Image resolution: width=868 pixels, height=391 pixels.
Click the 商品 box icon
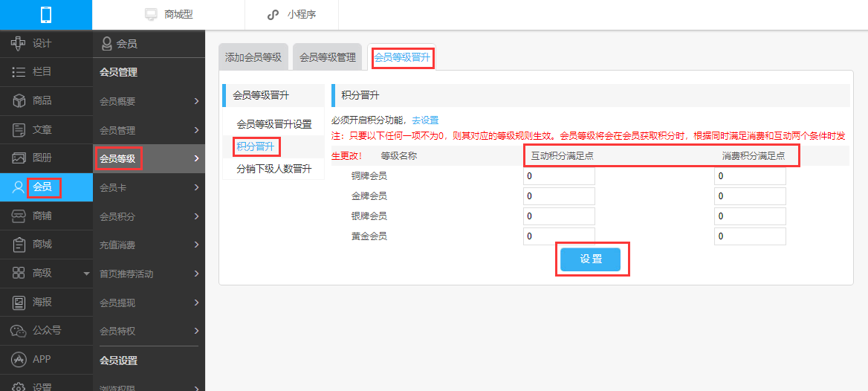(19, 101)
